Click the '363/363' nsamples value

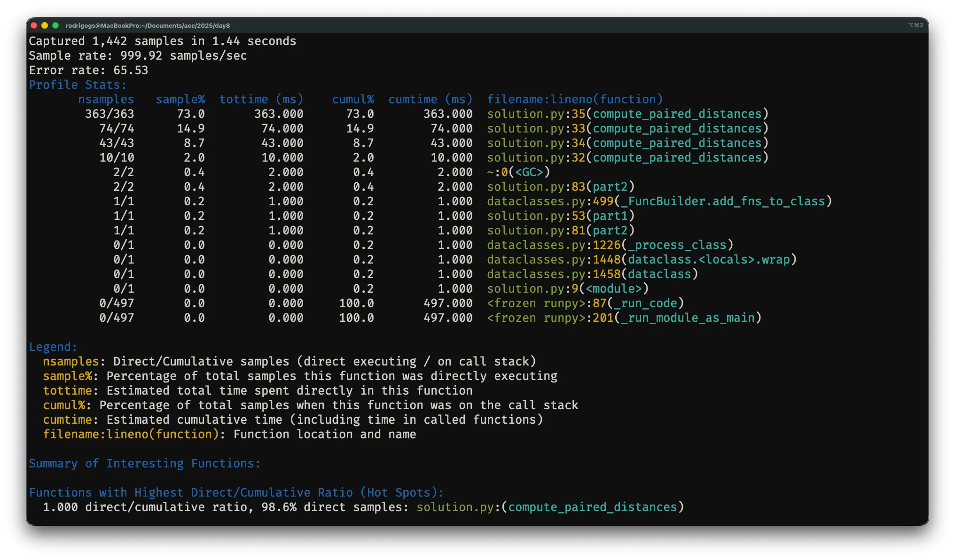(110, 114)
